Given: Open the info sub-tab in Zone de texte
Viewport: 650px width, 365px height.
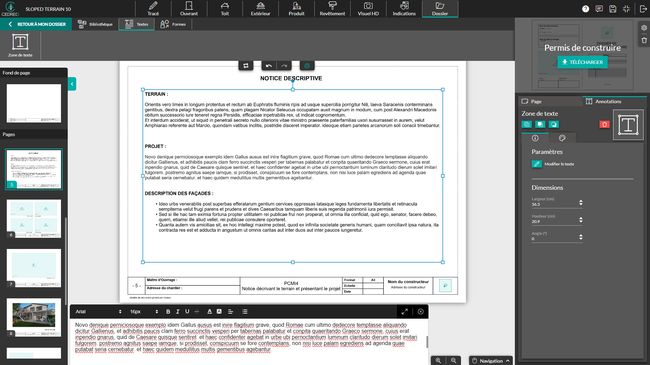Looking at the screenshot, I should coord(535,138).
